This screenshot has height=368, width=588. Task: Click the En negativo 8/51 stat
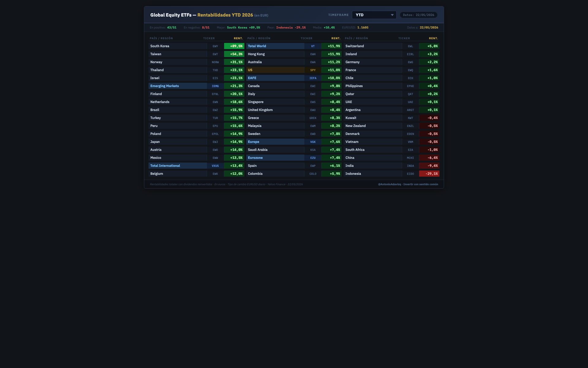[x=197, y=28]
